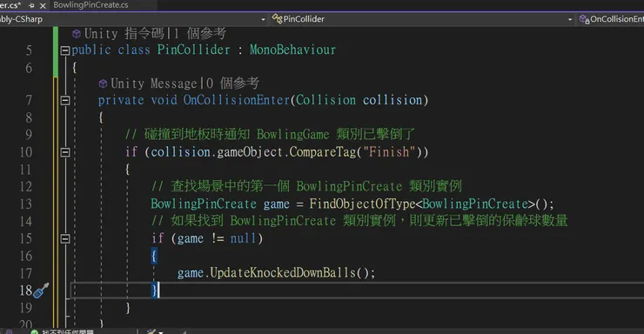The width and height of the screenshot is (644, 334).
Task: Click line number 9 in the margin
Action: [29, 135]
